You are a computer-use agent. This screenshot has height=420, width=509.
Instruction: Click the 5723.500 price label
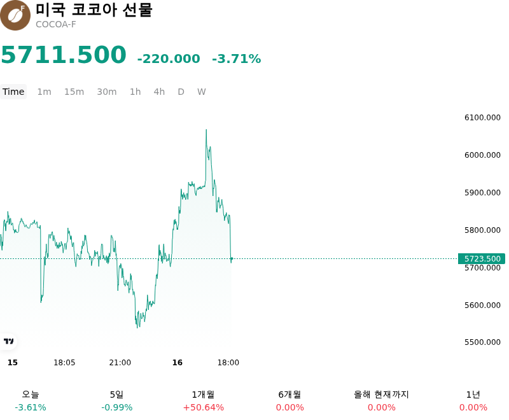[482, 259]
